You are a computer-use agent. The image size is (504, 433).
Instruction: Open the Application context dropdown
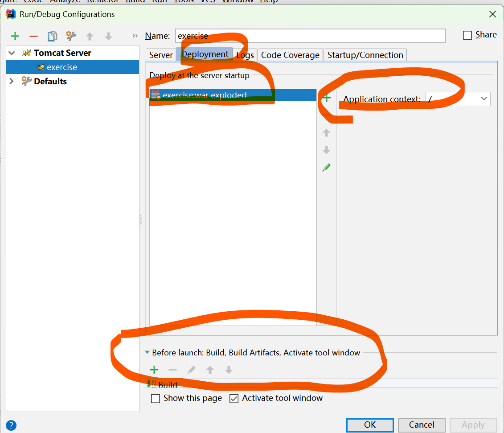(484, 99)
